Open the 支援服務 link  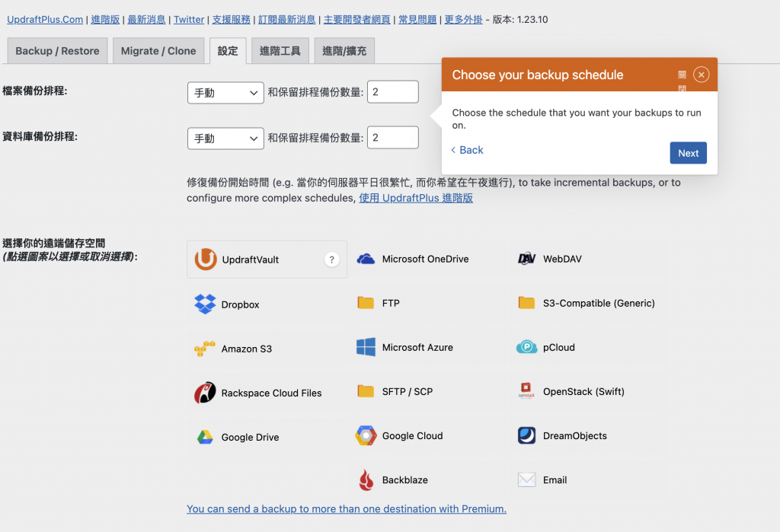[x=232, y=19]
